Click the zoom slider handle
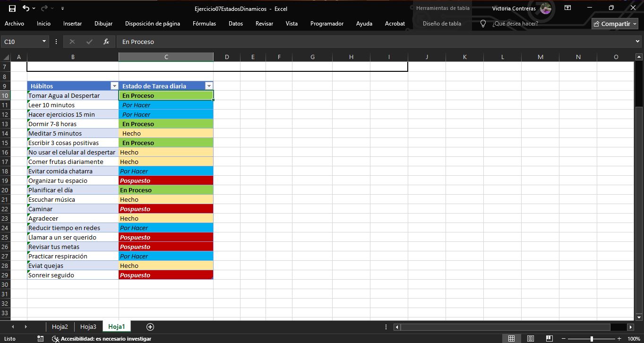 (592, 339)
